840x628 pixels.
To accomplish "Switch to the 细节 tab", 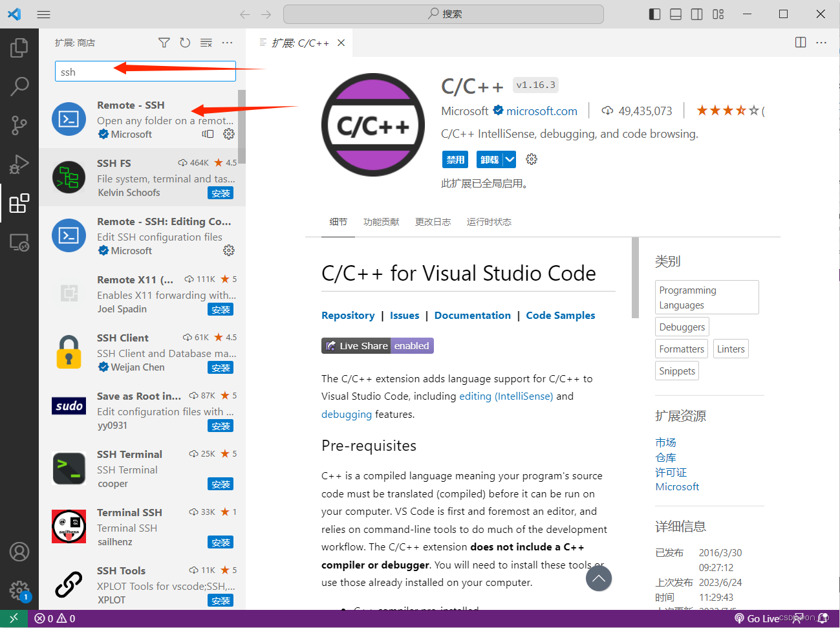I will (x=338, y=222).
